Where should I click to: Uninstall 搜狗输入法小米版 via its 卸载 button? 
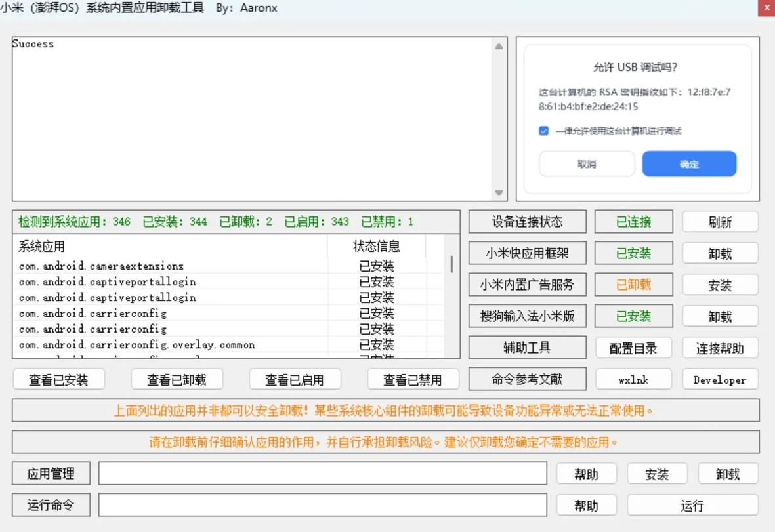point(720,317)
